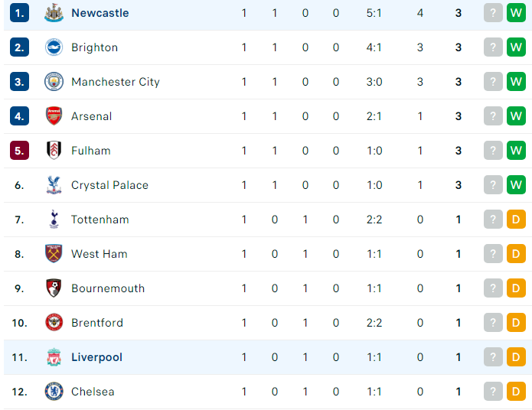
Task: Click Fulham's maroon rank 5 badge
Action: pyautogui.click(x=19, y=150)
